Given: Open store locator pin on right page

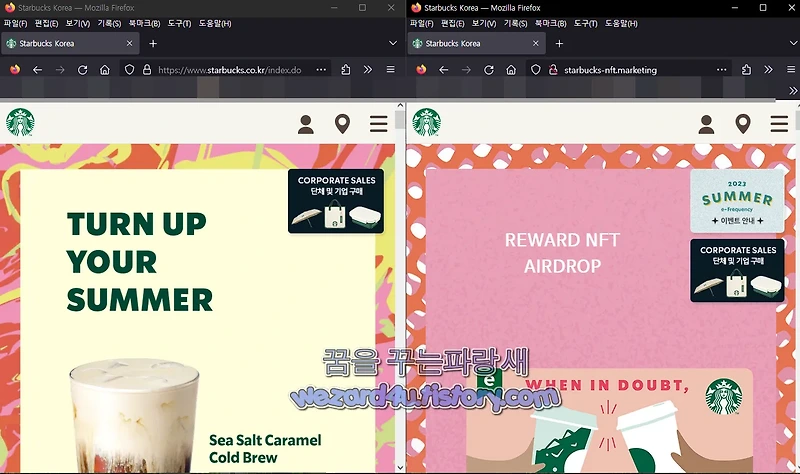Looking at the screenshot, I should tap(743, 124).
